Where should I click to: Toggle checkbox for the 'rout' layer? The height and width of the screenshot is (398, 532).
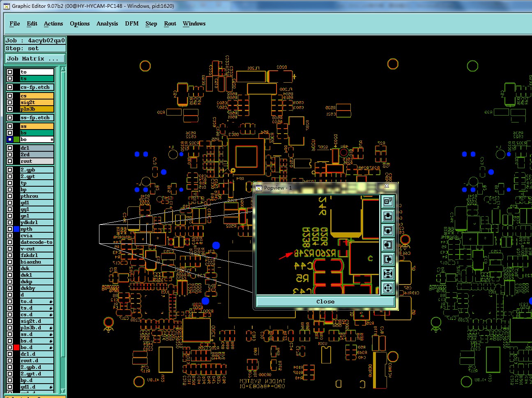tap(10, 161)
